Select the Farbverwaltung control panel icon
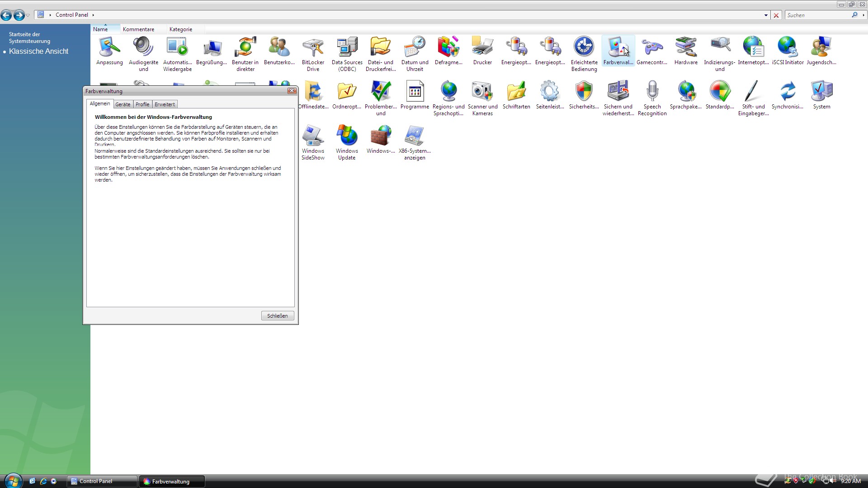The height and width of the screenshot is (488, 868). (x=618, y=51)
